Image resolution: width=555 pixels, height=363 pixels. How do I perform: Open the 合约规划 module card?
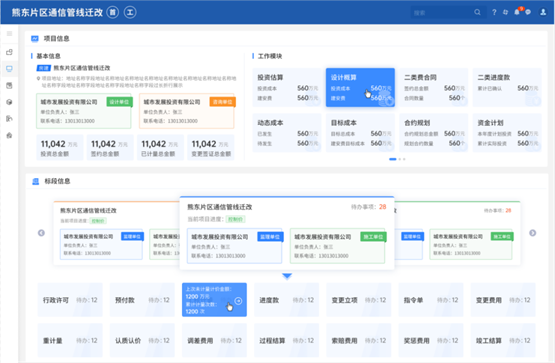434,133
